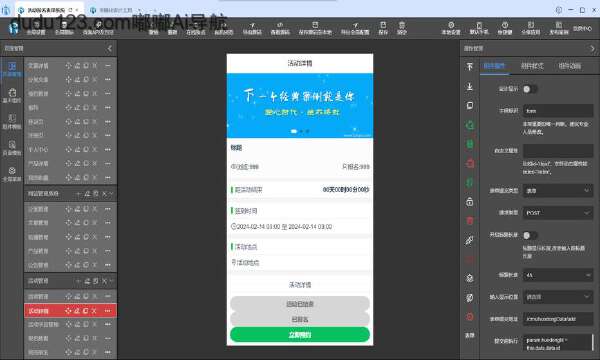Viewport: 600px width, 360px height.
Task: Click the red trash icon in properties strip
Action: point(470,221)
